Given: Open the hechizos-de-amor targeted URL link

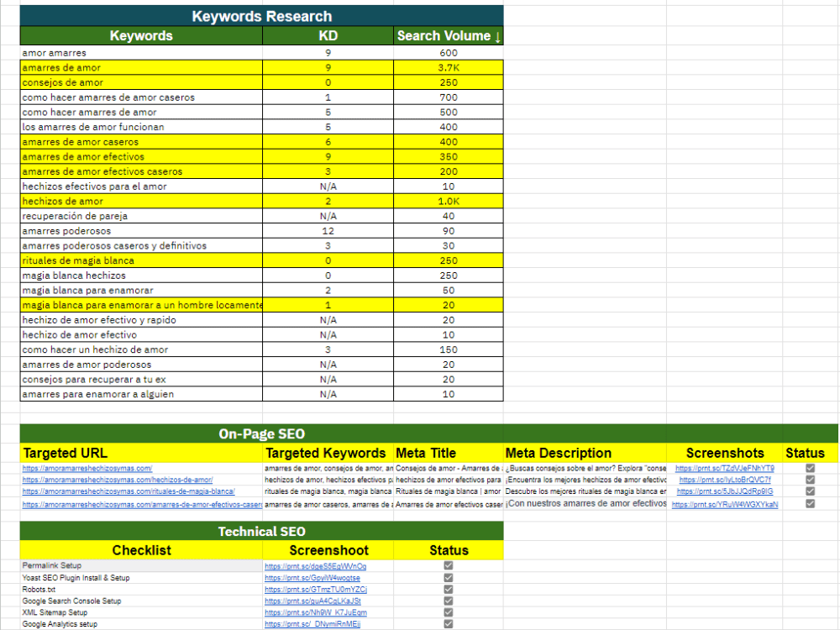Looking at the screenshot, I should pos(118,480).
